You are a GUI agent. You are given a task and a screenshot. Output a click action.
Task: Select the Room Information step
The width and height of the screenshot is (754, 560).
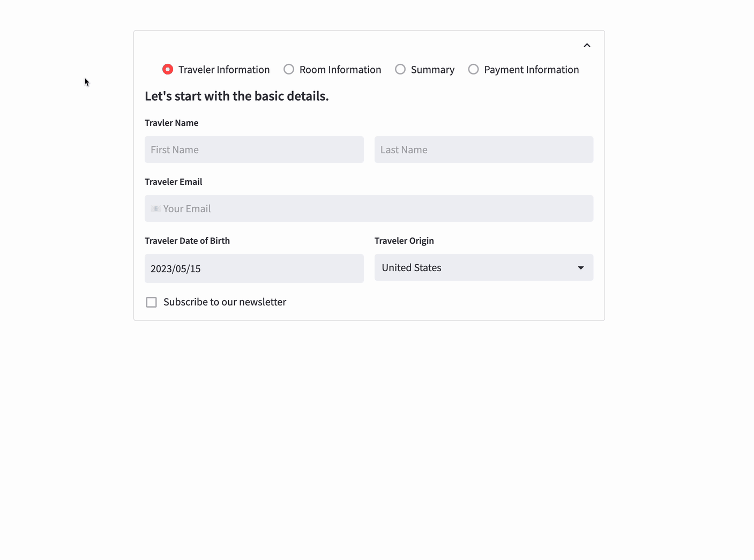[x=289, y=69]
